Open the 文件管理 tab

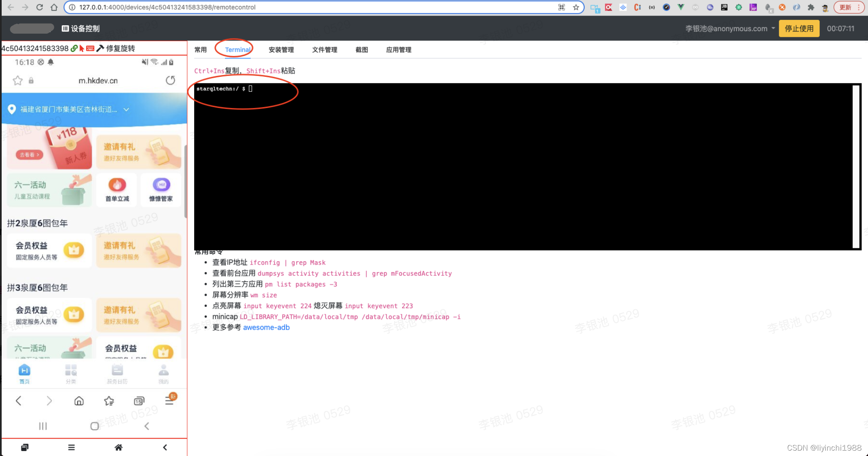point(324,50)
